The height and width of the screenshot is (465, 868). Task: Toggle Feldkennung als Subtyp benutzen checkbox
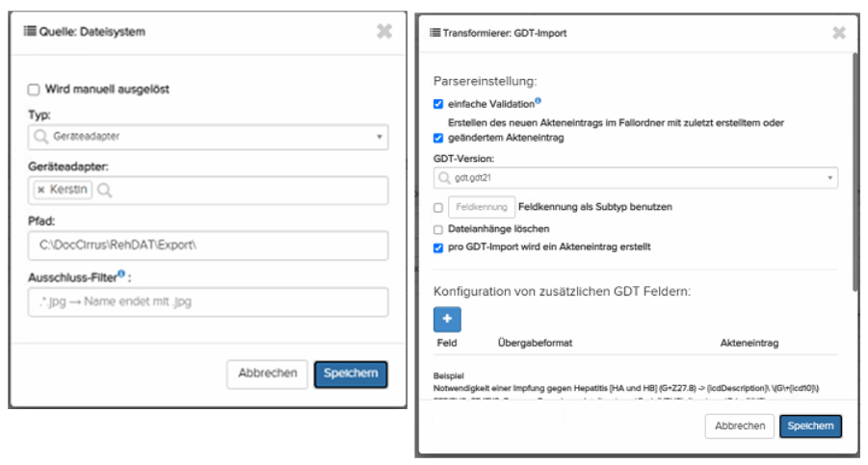click(438, 207)
